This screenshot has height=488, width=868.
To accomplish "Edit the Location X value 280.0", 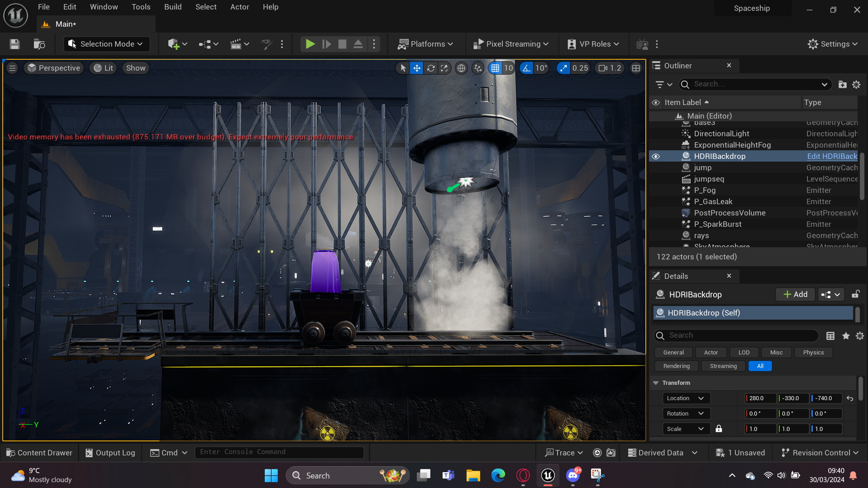I will (761, 398).
